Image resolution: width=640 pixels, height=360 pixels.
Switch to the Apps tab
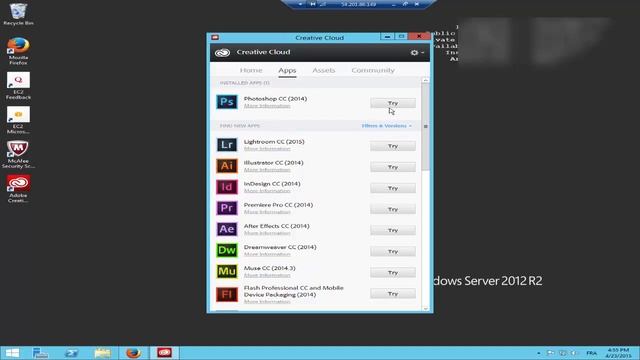(x=287, y=70)
